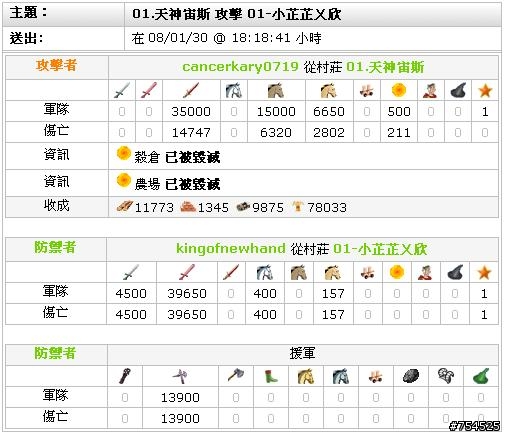Image resolution: width=505 pixels, height=434 pixels.
Task: Click kingofnewhand's Equites Legati horse icon
Action: [x=265, y=272]
